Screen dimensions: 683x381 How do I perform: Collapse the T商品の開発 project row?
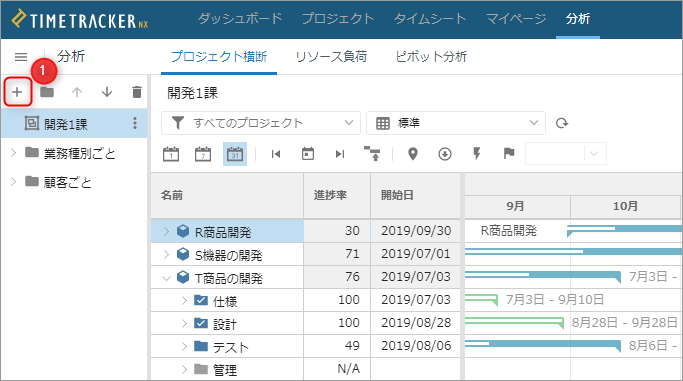[166, 278]
